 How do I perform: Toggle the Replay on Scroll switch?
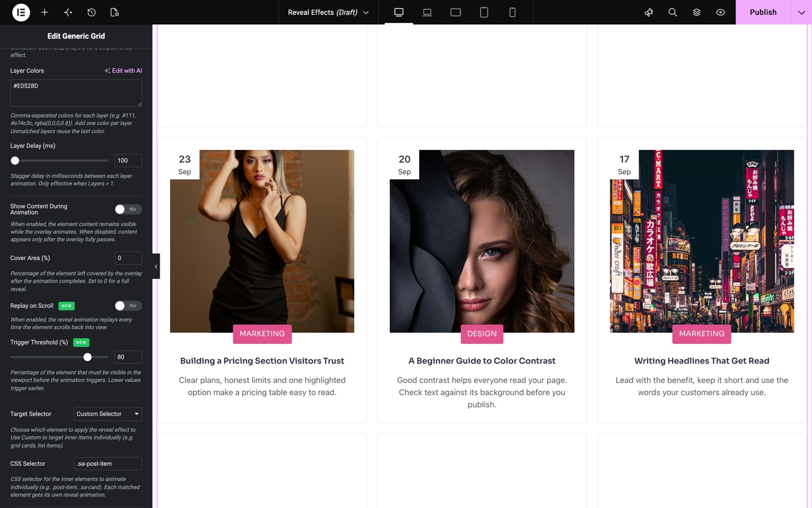[x=128, y=306]
